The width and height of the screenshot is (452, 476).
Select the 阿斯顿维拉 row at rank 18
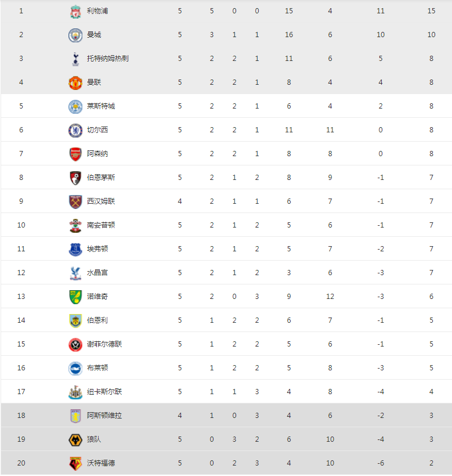226,415
